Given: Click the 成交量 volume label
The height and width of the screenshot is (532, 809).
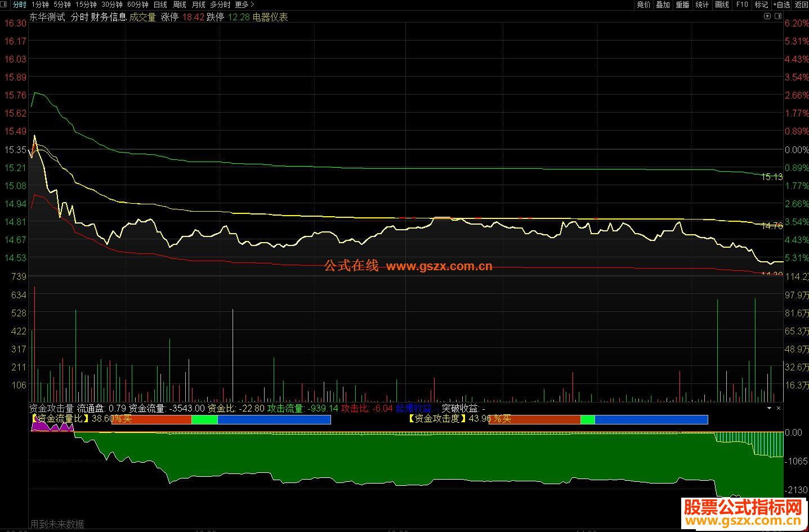Looking at the screenshot, I should tap(142, 17).
